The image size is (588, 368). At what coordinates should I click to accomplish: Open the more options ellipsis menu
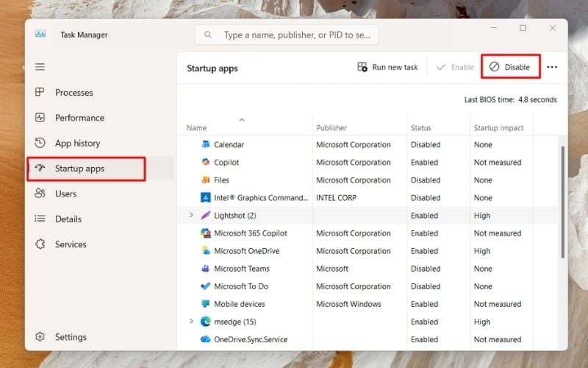click(x=552, y=67)
